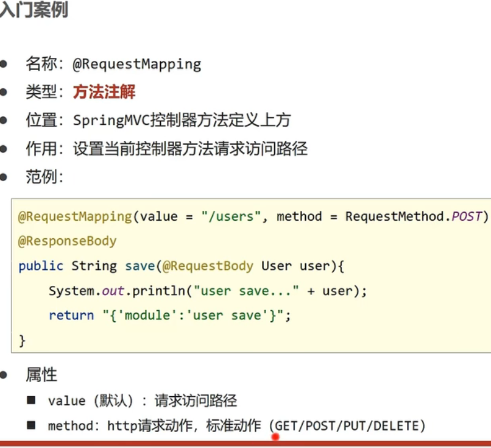This screenshot has width=491, height=448.
Task: Click the red 方法注解 text
Action: [x=104, y=92]
